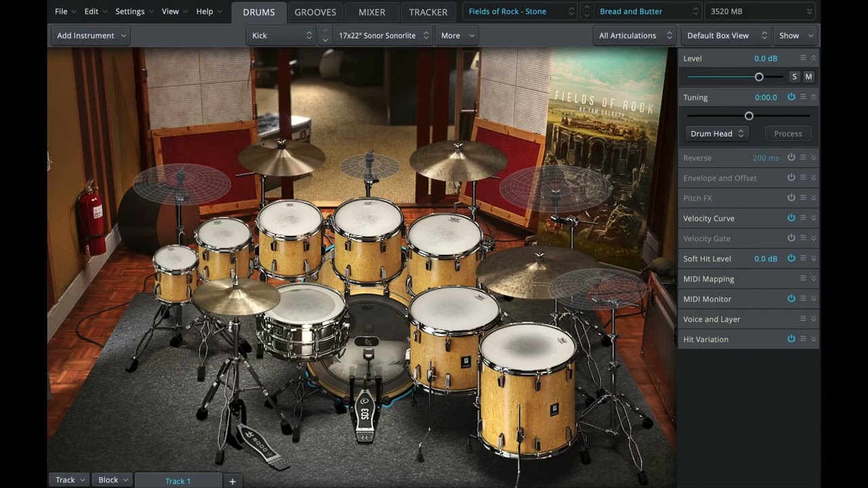868x488 pixels.
Task: Open the Velocity Gate options menu
Action: click(803, 238)
